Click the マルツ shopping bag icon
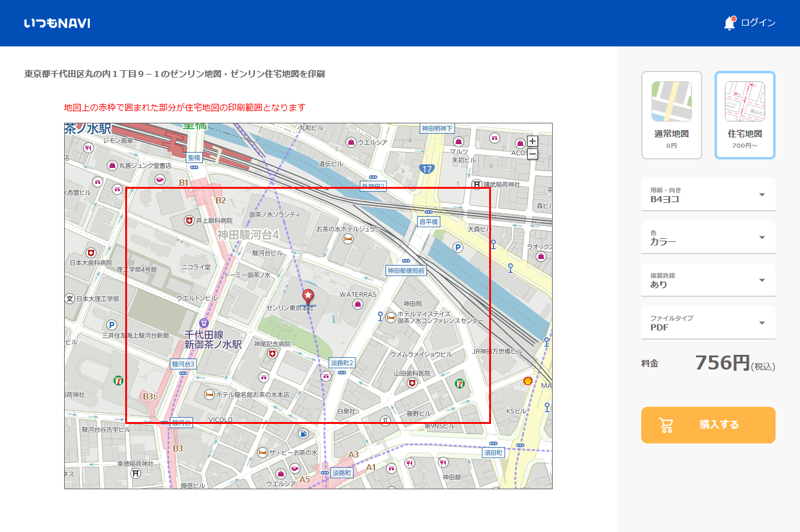800x532 pixels. tap(459, 140)
